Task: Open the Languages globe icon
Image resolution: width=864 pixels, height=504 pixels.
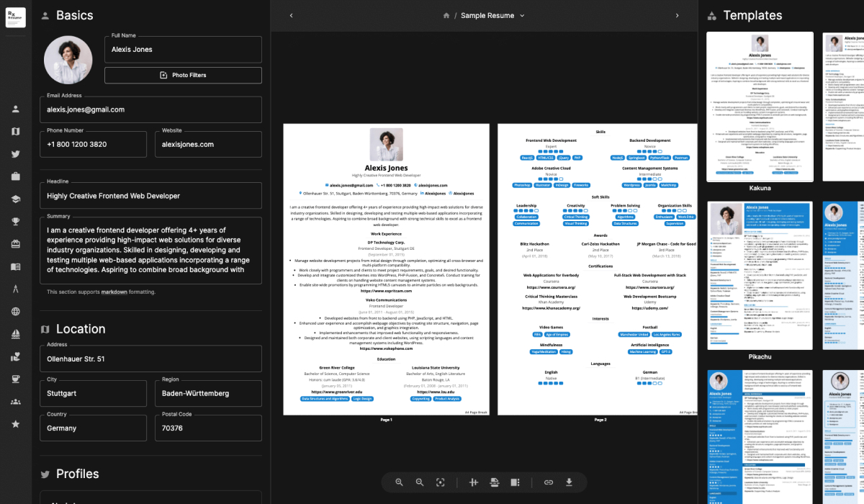Action: click(15, 310)
